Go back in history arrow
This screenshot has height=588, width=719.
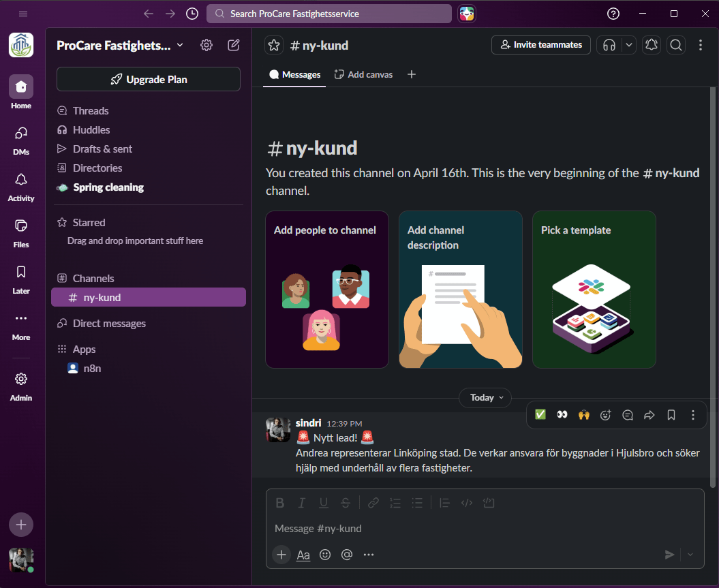pyautogui.click(x=148, y=14)
